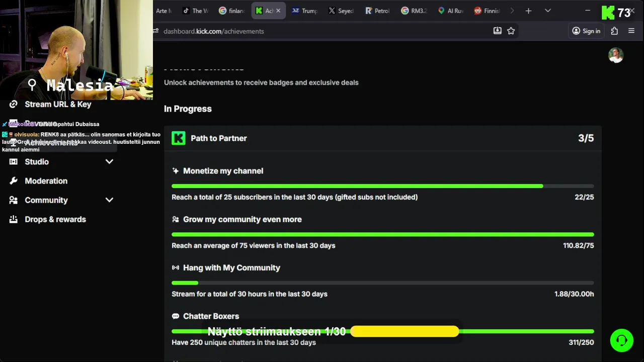Open the browser hamburger menu
Screen dimensions: 644x362
(x=631, y=31)
